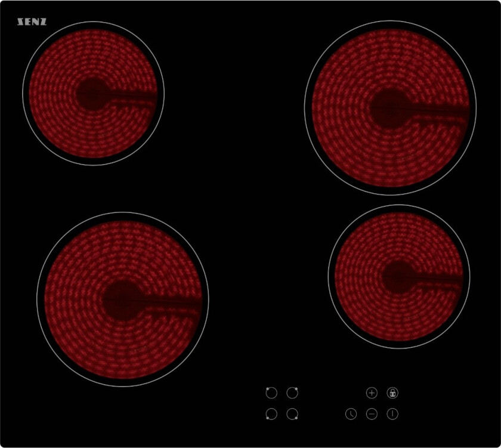
Task: Toggle the child lock padlock icon
Action: pyautogui.click(x=392, y=393)
